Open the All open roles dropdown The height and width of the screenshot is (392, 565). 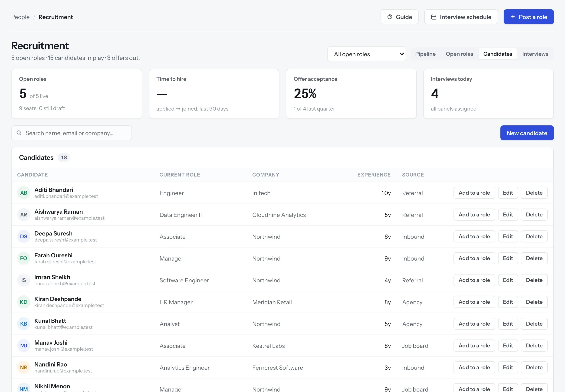pos(366,54)
